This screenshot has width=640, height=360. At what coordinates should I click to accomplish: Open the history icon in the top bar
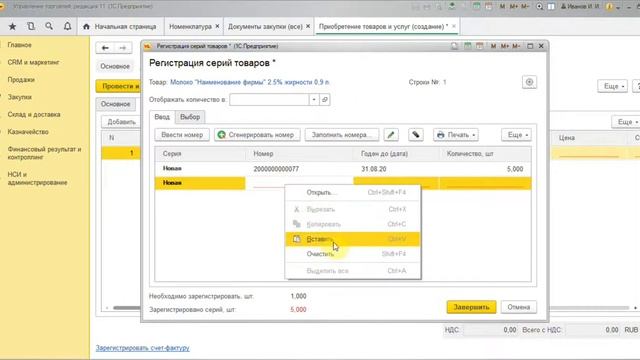pos(31,27)
